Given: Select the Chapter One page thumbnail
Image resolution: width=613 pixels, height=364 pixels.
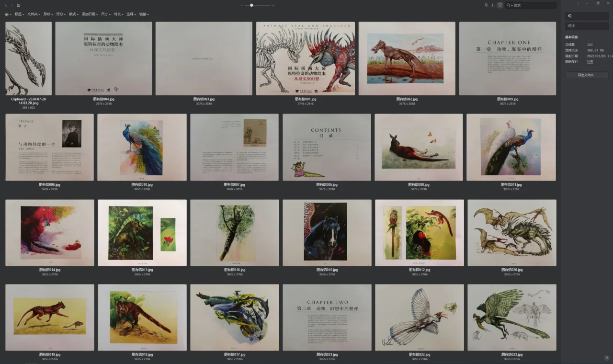Looking at the screenshot, I should 508,58.
